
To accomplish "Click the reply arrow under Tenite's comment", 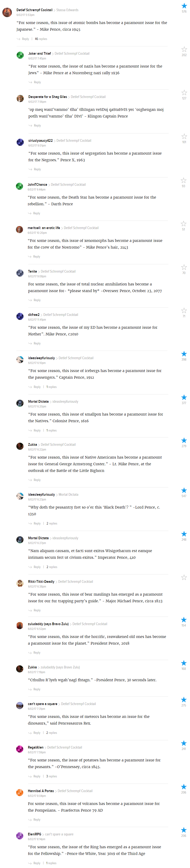I will tap(30, 300).
